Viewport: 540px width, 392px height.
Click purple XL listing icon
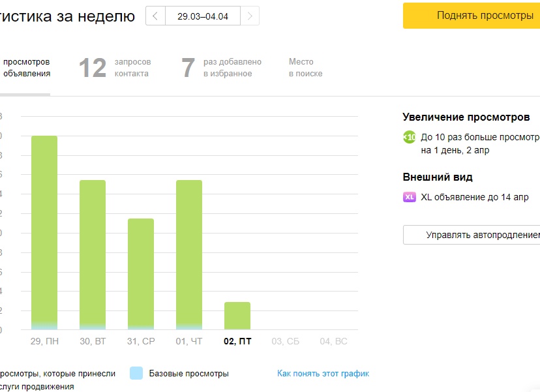pos(410,197)
